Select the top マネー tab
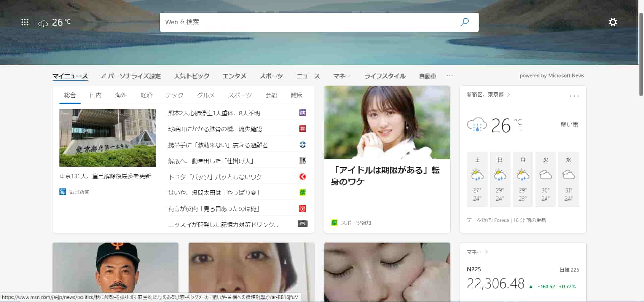This screenshot has width=644, height=302. pos(342,76)
